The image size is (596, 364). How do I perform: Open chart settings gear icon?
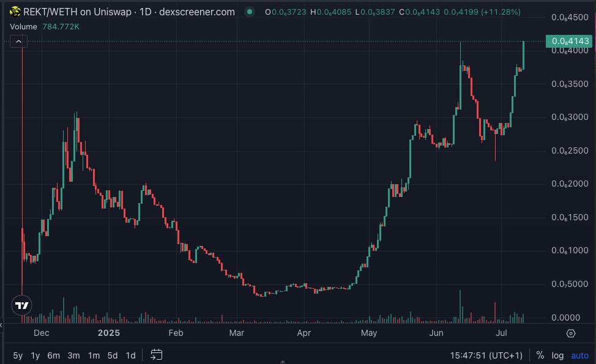point(570,333)
